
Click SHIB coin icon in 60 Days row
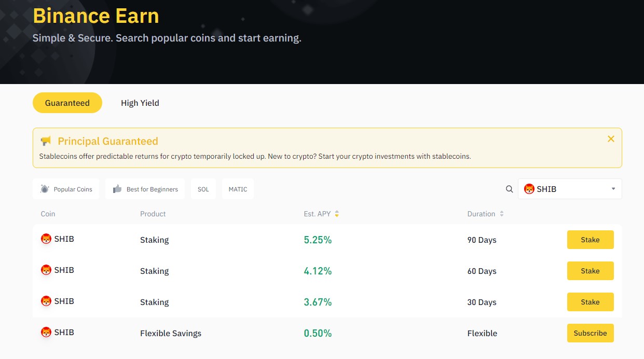46,270
